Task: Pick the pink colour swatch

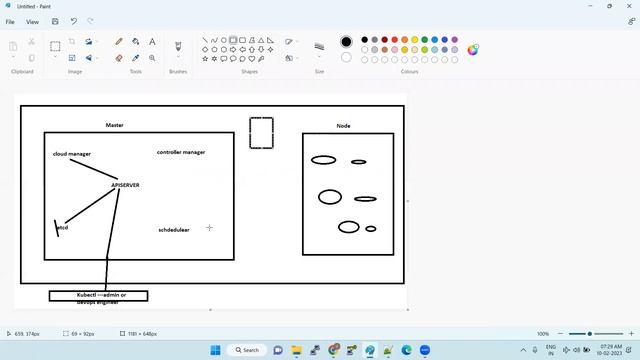Action: coord(395,50)
